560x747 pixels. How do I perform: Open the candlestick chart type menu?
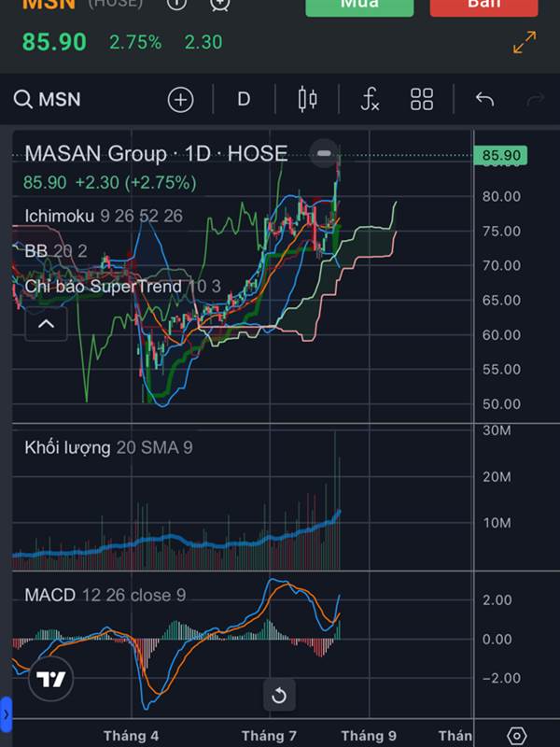point(307,100)
